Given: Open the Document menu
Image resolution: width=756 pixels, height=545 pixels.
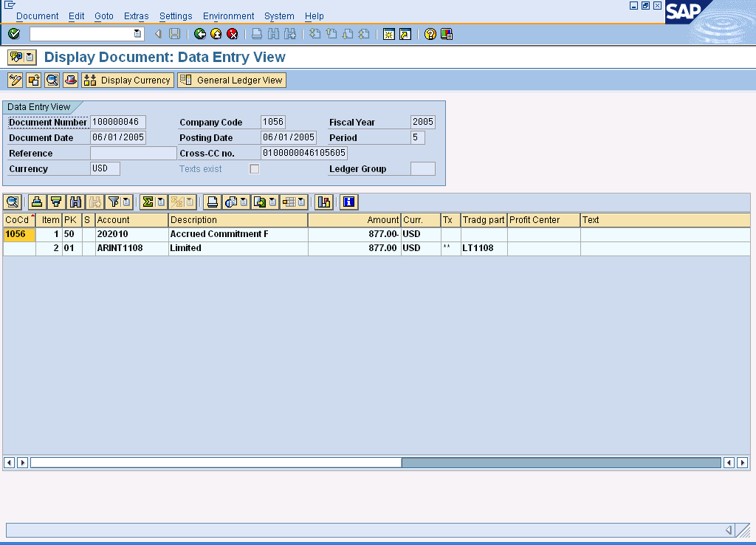Looking at the screenshot, I should click(37, 16).
